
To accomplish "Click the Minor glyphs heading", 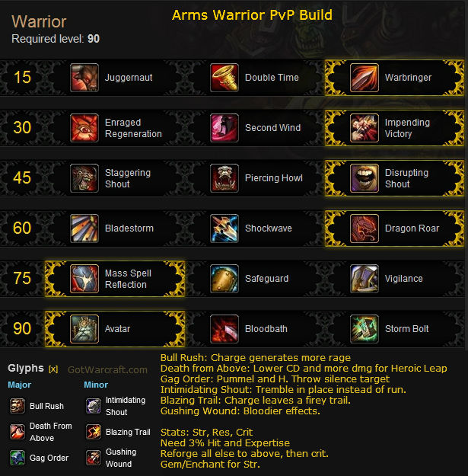I will tap(96, 385).
